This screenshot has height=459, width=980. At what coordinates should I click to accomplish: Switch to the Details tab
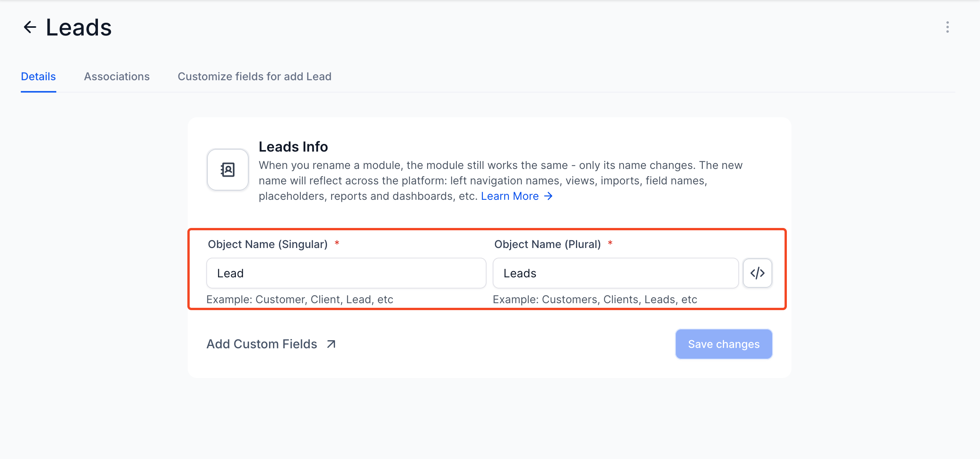38,76
